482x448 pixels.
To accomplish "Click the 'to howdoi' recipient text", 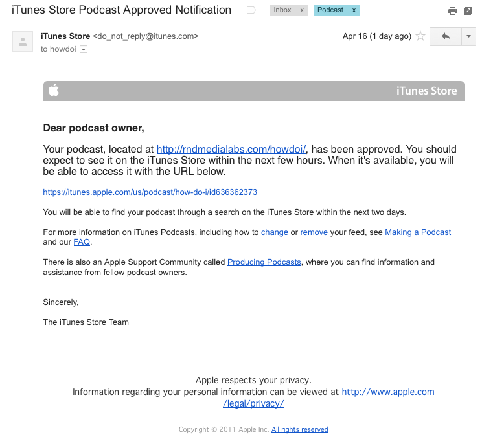I will (58, 49).
